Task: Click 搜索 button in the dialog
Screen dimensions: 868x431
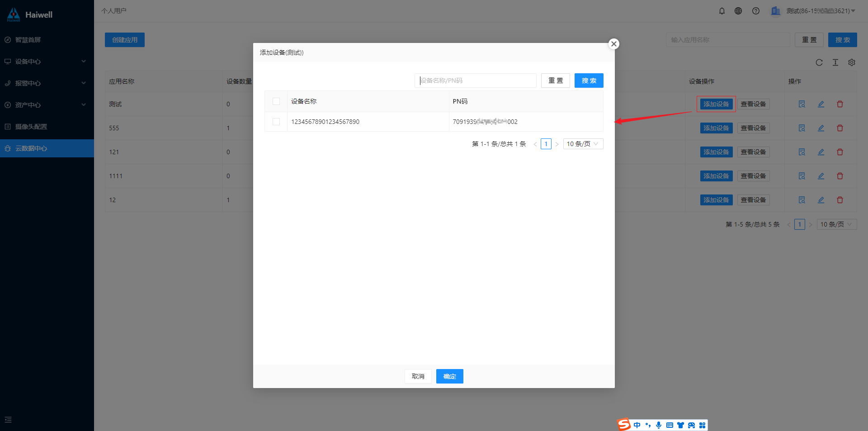Action: pyautogui.click(x=589, y=81)
